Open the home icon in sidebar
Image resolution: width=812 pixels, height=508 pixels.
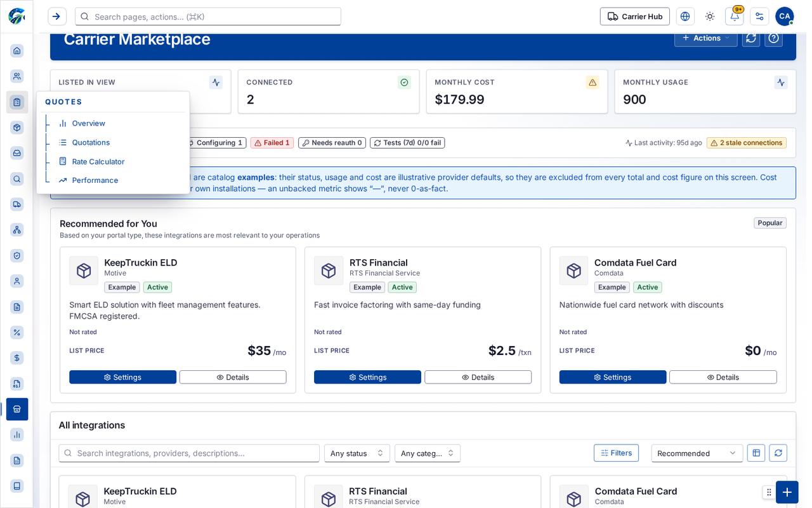17,50
